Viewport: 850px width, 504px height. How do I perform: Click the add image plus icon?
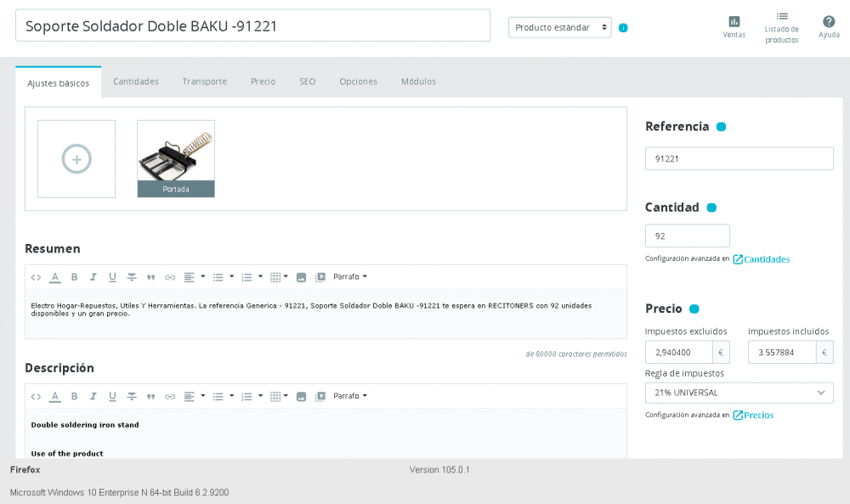[x=76, y=159]
